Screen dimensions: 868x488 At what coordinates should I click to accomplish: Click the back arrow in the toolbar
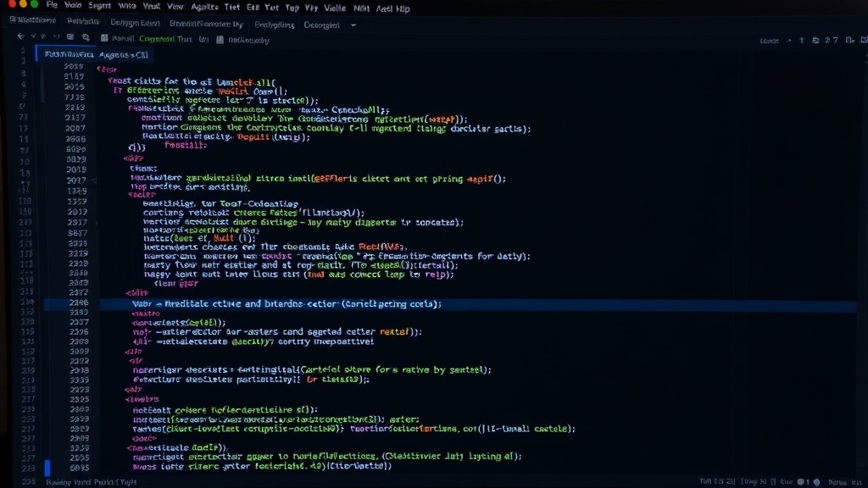coord(20,36)
